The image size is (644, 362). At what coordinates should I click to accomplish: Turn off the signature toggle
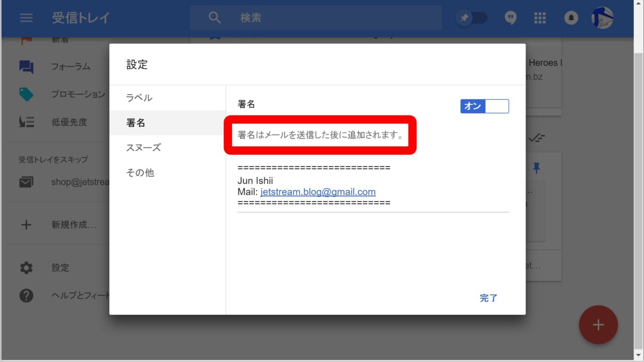(x=484, y=106)
